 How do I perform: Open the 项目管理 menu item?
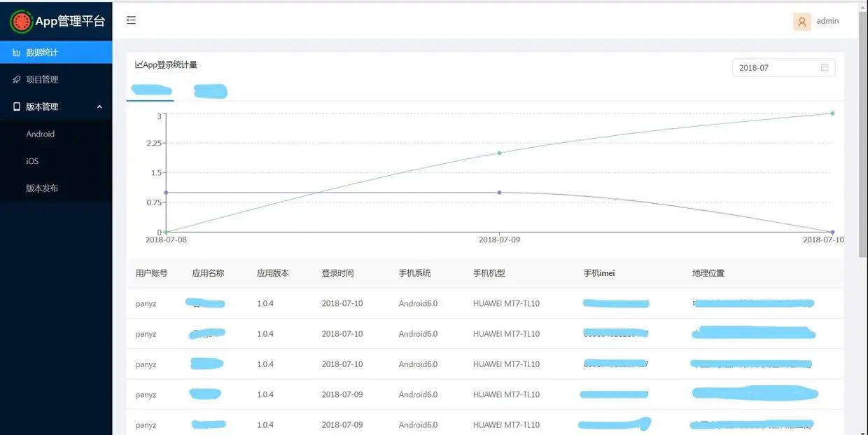(x=56, y=80)
